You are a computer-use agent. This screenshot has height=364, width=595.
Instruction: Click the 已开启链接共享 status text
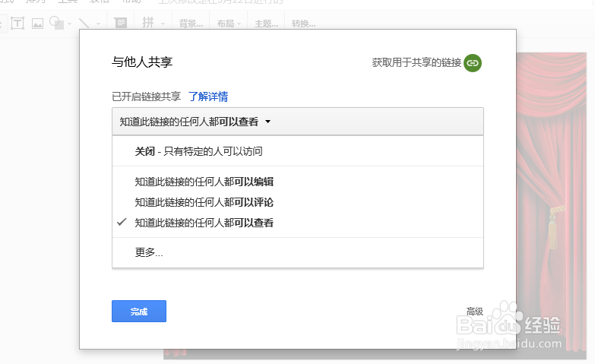146,97
